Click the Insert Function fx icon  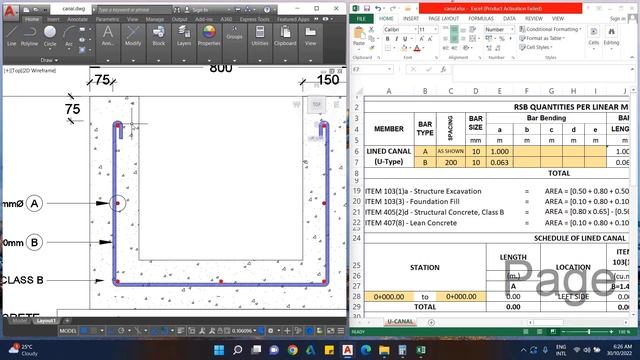point(443,70)
